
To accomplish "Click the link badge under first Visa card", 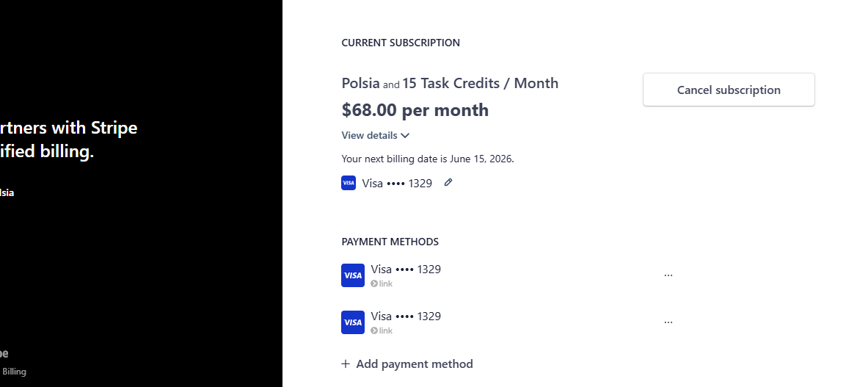I will pos(382,283).
